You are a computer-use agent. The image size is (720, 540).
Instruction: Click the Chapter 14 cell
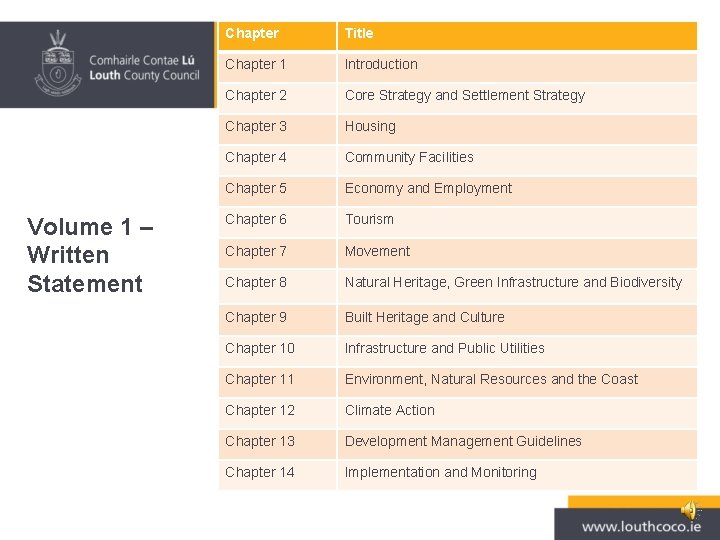coord(260,472)
